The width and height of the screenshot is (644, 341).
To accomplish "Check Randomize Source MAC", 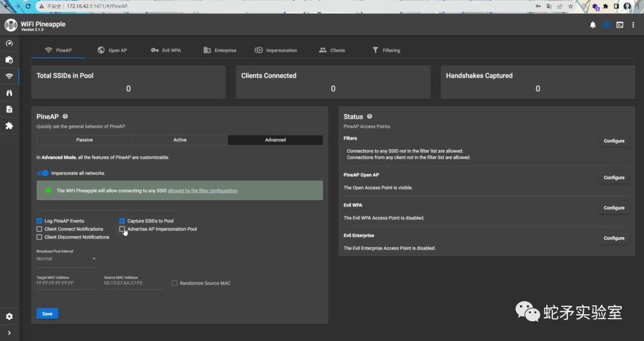I will click(175, 283).
